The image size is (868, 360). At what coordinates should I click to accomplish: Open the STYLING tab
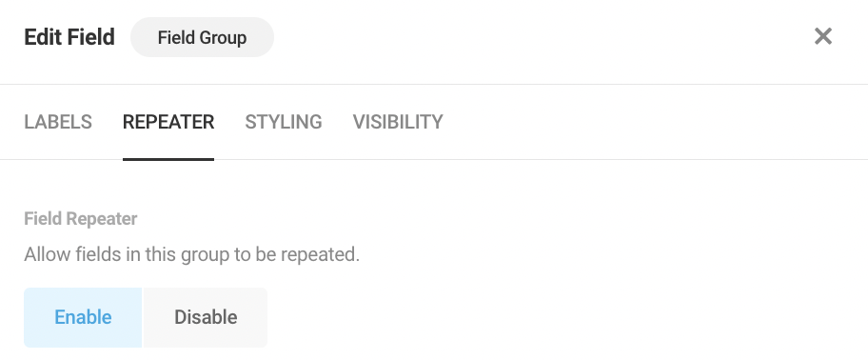pyautogui.click(x=284, y=122)
